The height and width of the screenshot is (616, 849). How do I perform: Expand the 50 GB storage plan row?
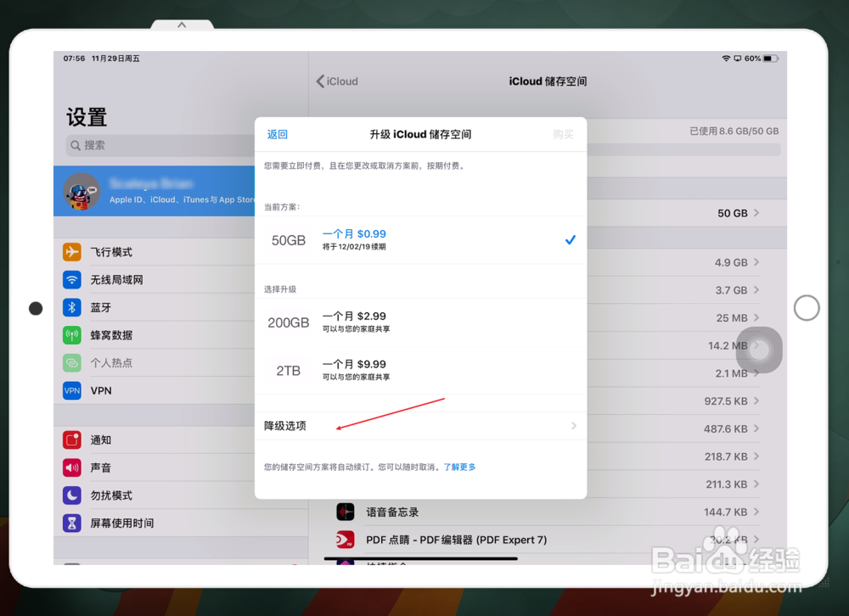coord(687,213)
